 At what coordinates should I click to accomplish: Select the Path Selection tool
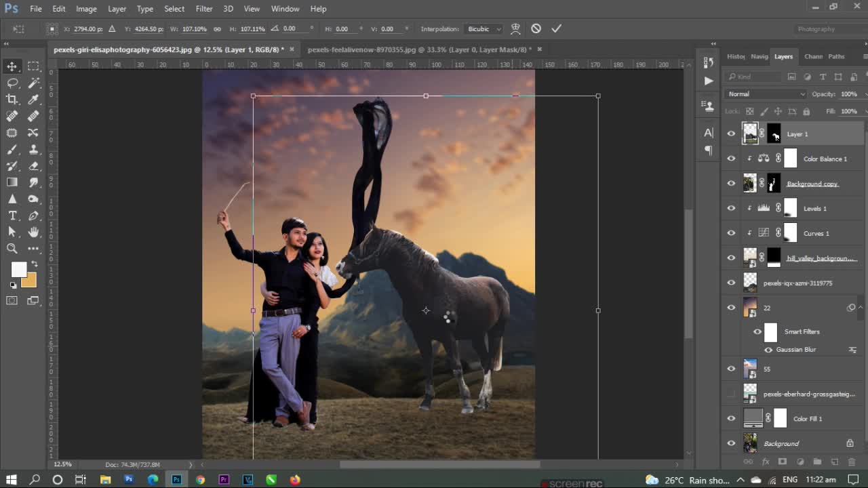[x=12, y=232]
